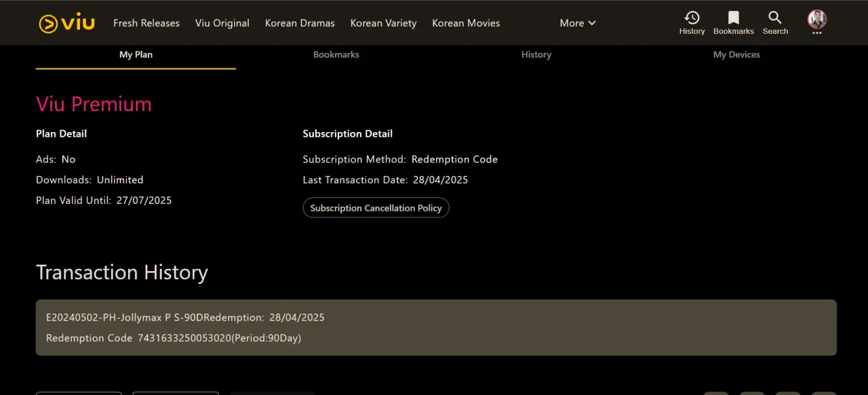The image size is (868, 395).
Task: Click the Viu logo icon
Action: [66, 23]
